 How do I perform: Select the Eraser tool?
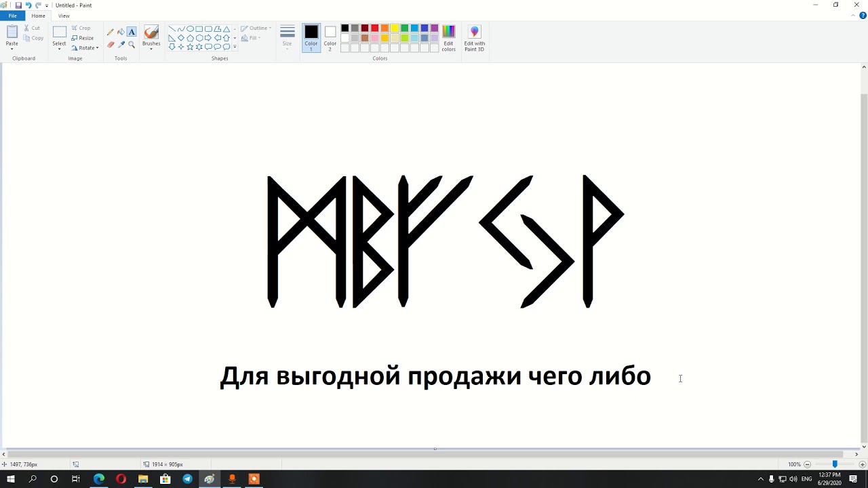(x=111, y=45)
